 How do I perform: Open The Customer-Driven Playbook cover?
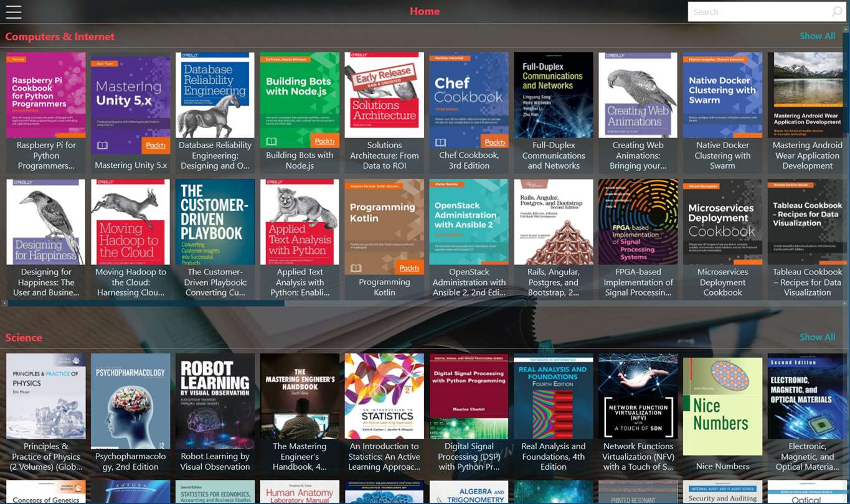215,222
